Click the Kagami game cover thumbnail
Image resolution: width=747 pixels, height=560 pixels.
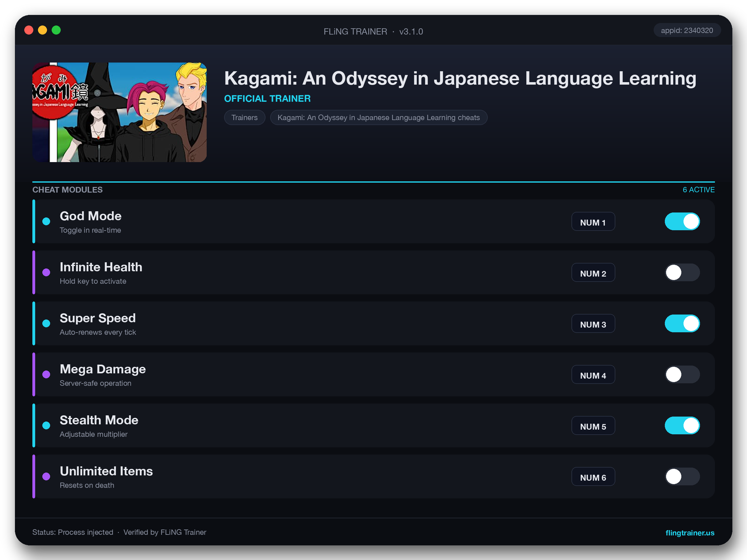[x=120, y=112]
